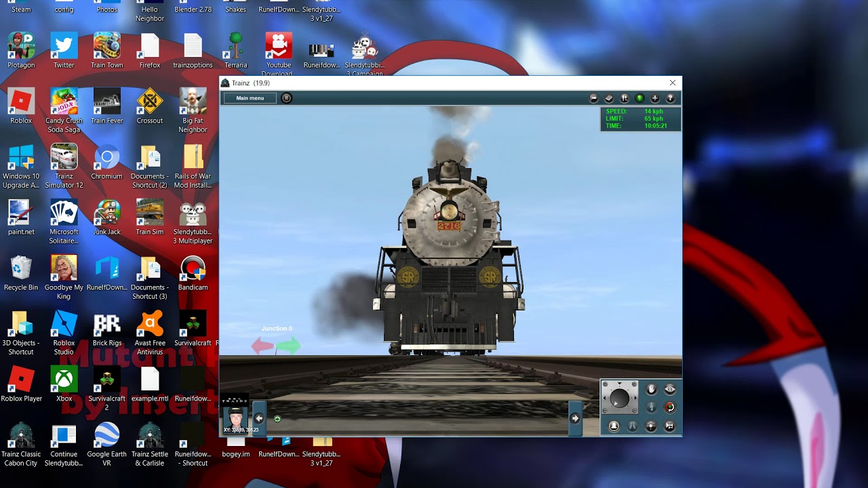868x488 pixels.
Task: Toggle the green light indicator in Trainz toolbar
Action: click(639, 99)
